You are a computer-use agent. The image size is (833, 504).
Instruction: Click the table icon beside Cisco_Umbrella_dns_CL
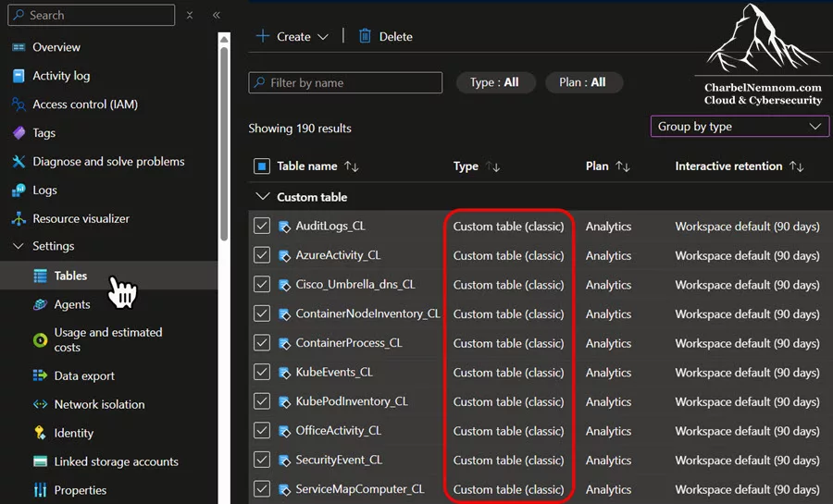285,285
